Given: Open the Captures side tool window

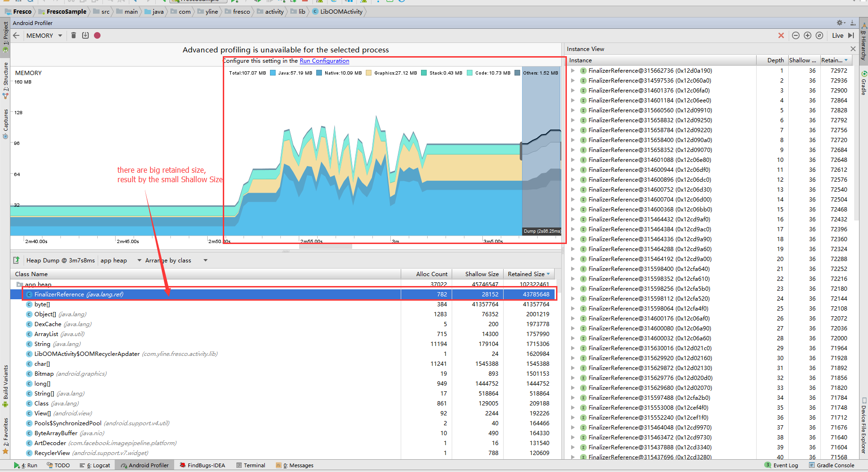Looking at the screenshot, I should (5, 124).
